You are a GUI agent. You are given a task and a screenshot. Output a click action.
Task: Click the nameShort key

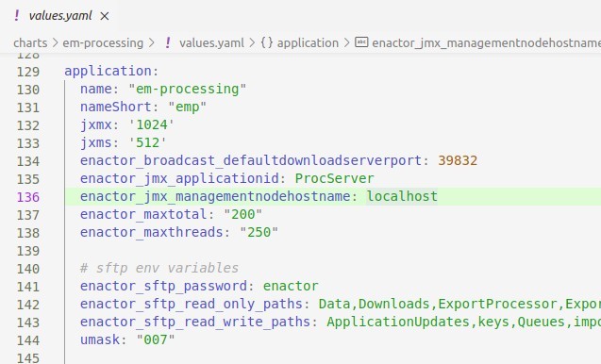point(116,107)
